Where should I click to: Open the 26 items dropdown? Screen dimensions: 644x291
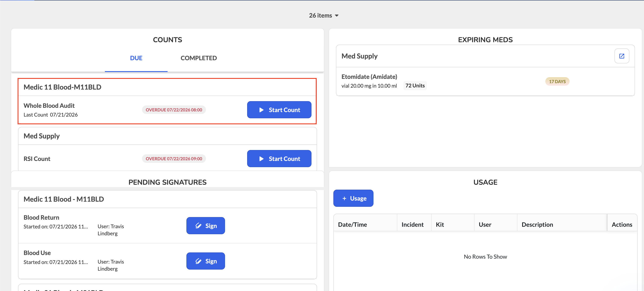point(324,15)
